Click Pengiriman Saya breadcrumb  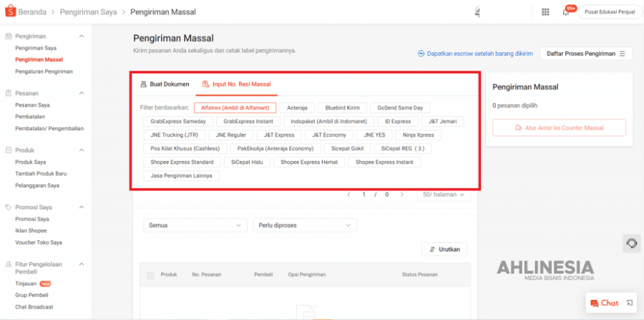[88, 12]
